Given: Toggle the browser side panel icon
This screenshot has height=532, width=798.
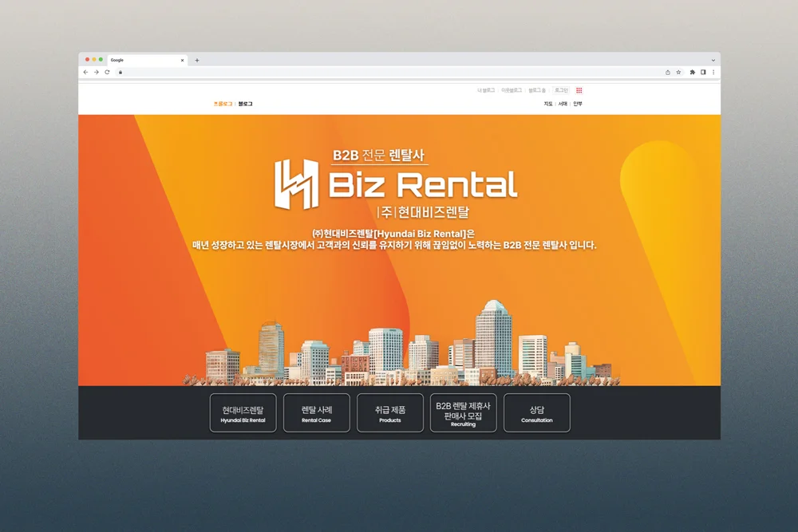Looking at the screenshot, I should click(x=703, y=73).
